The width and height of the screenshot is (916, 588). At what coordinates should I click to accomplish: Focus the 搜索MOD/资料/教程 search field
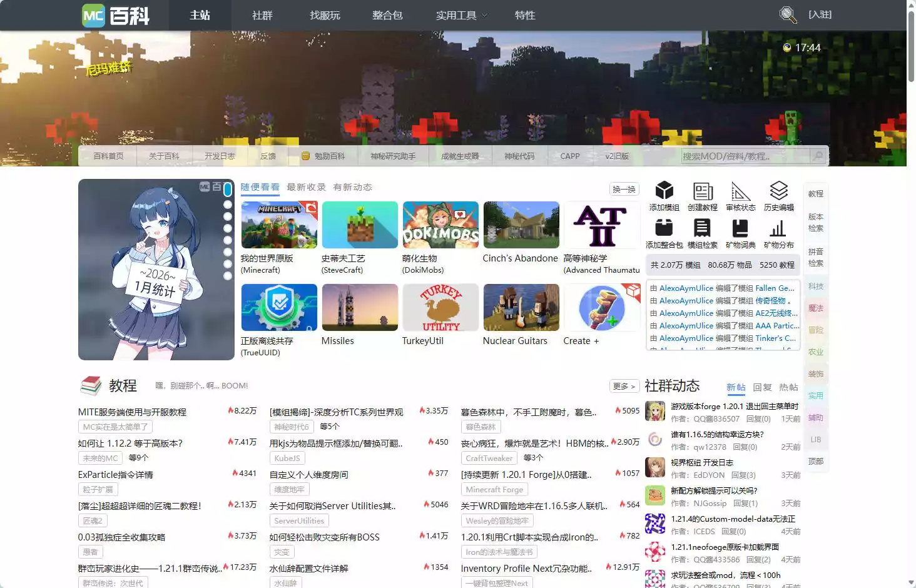(745, 156)
